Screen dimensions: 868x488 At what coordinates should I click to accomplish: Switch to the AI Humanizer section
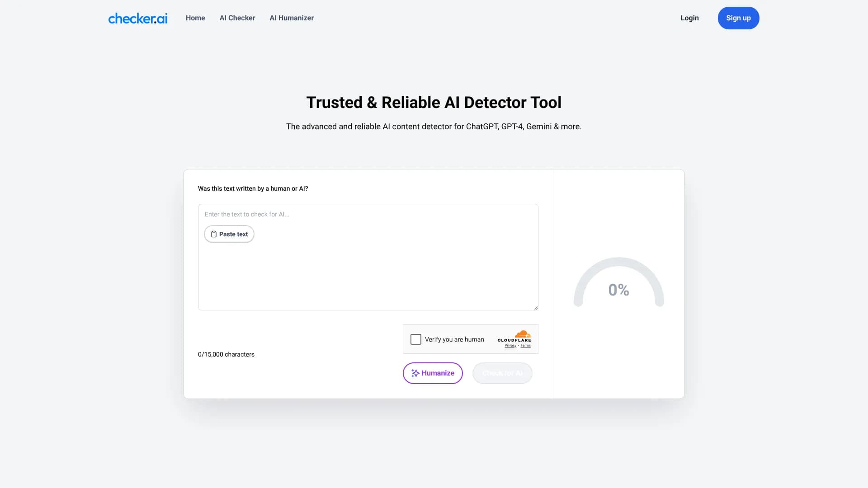291,18
